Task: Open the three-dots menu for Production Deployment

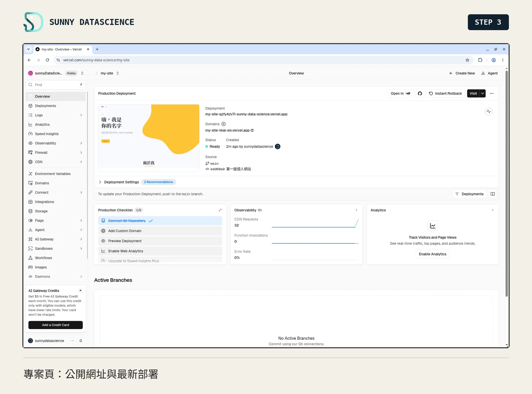Action: [x=492, y=93]
